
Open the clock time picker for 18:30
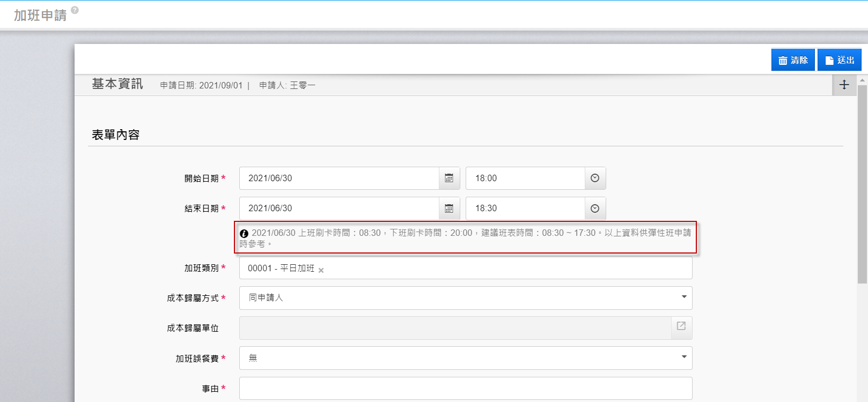click(x=594, y=209)
